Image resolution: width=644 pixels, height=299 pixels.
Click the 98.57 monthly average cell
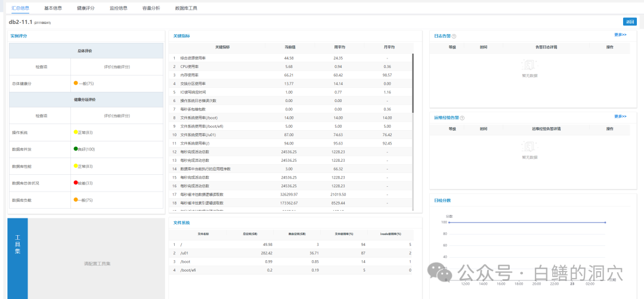click(387, 75)
